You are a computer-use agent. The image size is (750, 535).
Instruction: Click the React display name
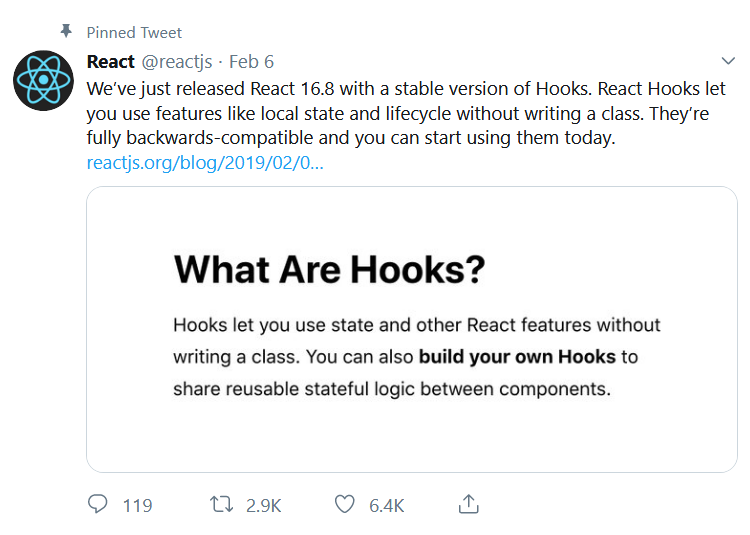111,62
